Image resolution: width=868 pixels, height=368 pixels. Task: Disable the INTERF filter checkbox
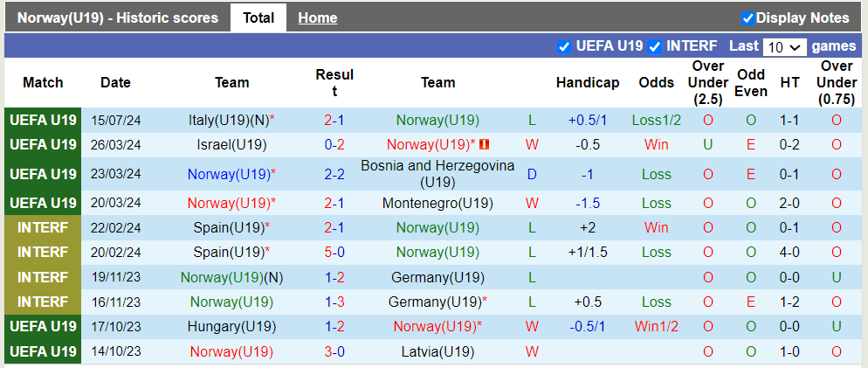(x=654, y=46)
